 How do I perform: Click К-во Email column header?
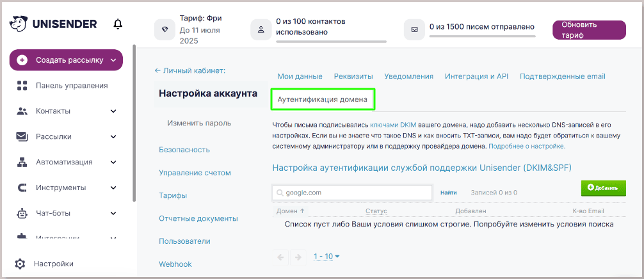[588, 211]
